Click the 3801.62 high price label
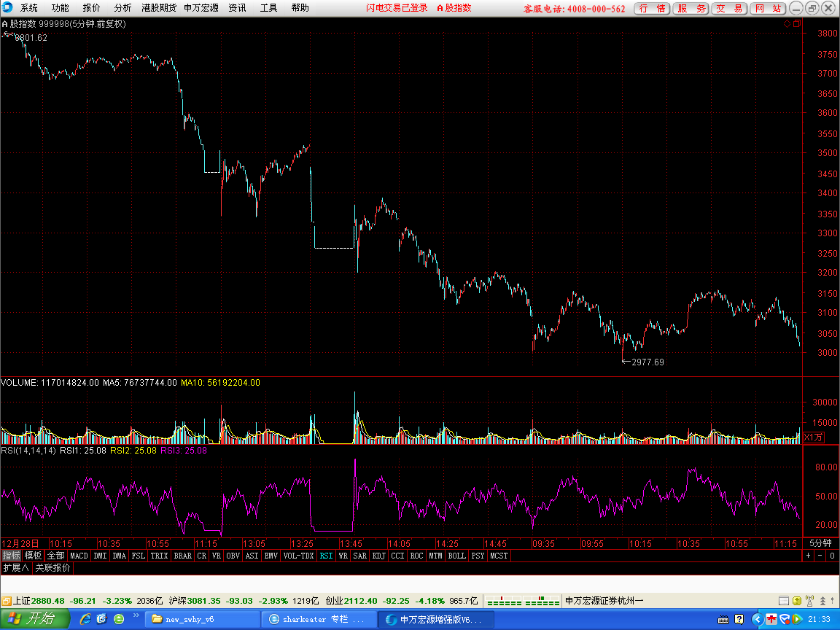 click(x=31, y=37)
